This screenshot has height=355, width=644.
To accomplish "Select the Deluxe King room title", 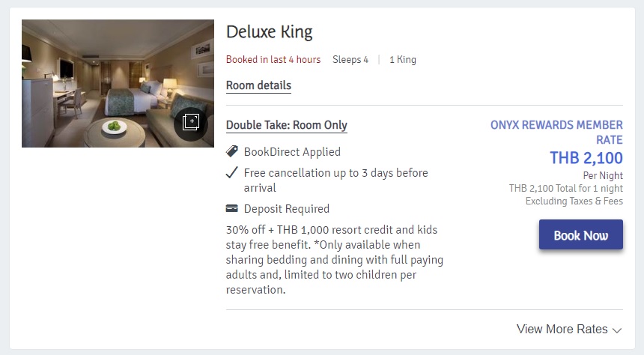I will [270, 32].
